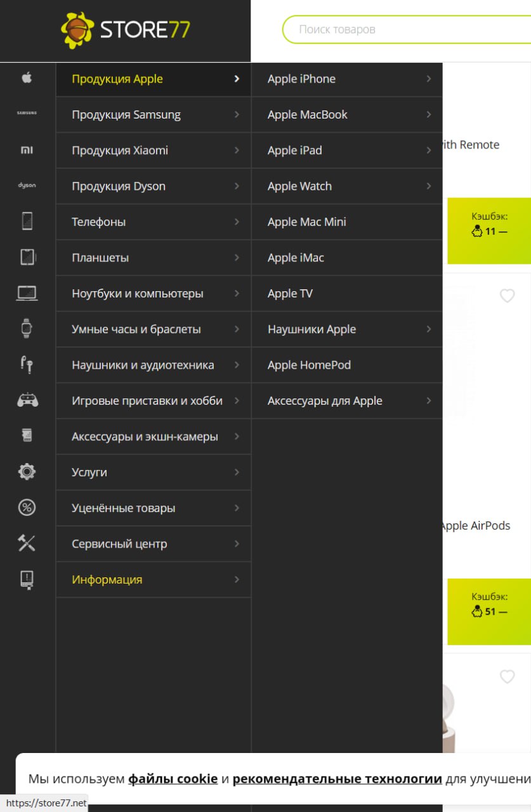Open Умные часы и браслеты category
The height and width of the screenshot is (812, 531).
pyautogui.click(x=154, y=329)
